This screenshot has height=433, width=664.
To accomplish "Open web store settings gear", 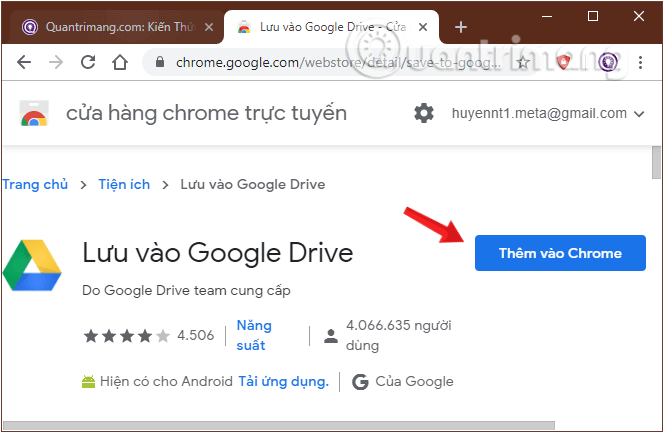I will tap(423, 113).
